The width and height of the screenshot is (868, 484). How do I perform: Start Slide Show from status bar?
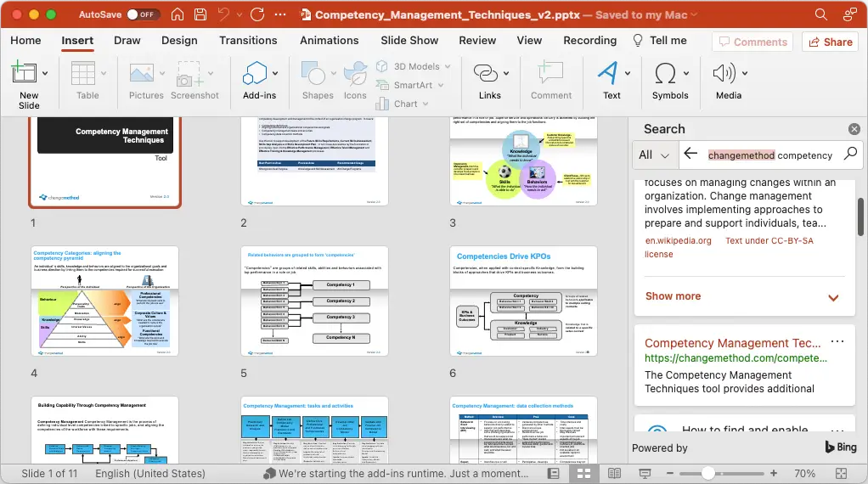point(645,474)
